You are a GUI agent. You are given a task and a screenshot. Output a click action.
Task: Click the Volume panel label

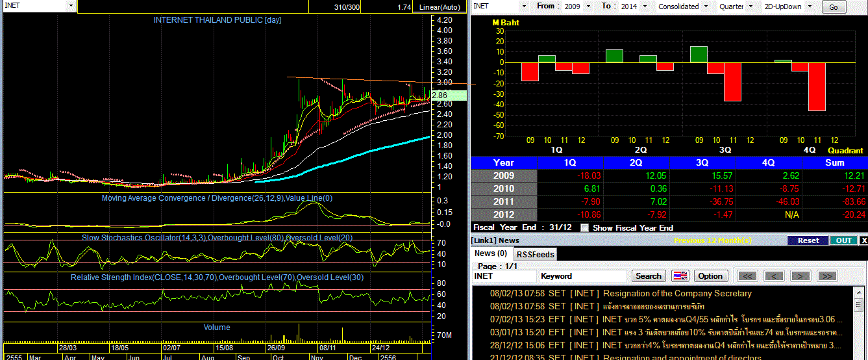tap(217, 327)
